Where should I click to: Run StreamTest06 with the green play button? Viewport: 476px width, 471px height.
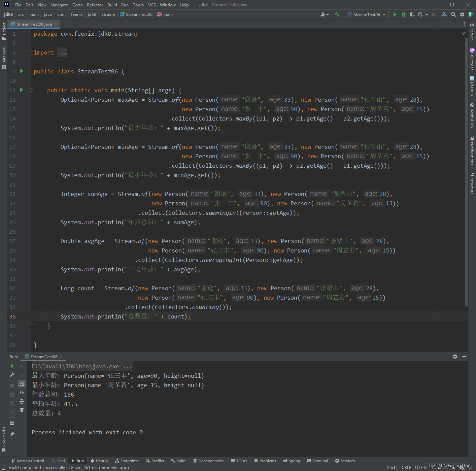[x=395, y=14]
